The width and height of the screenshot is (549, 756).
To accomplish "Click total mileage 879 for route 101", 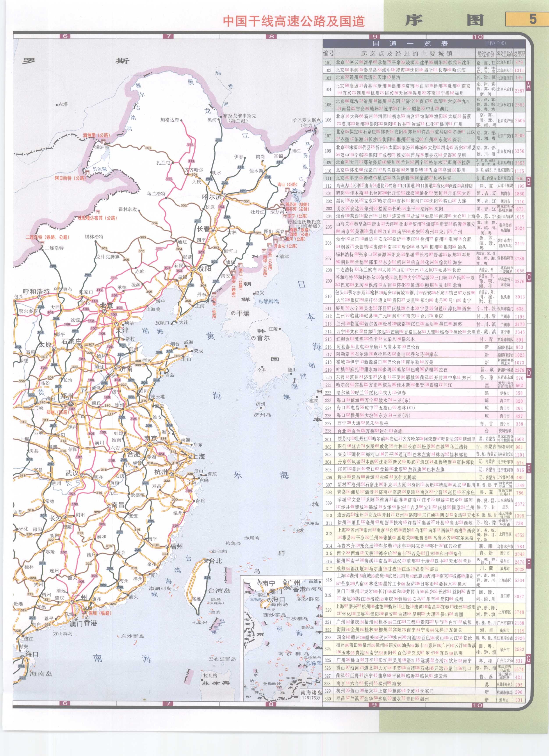I will click(x=519, y=62).
